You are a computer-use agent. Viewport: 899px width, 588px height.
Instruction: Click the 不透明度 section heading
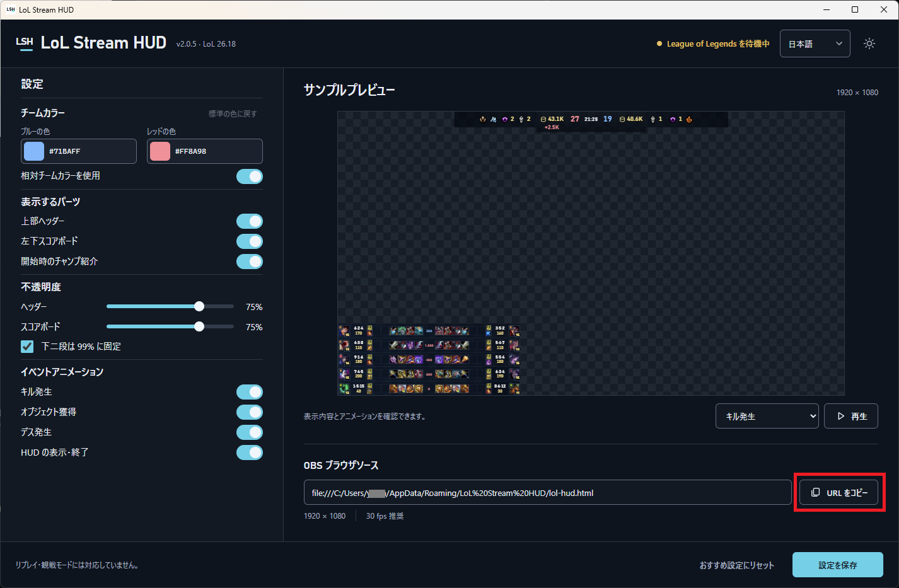click(x=41, y=287)
